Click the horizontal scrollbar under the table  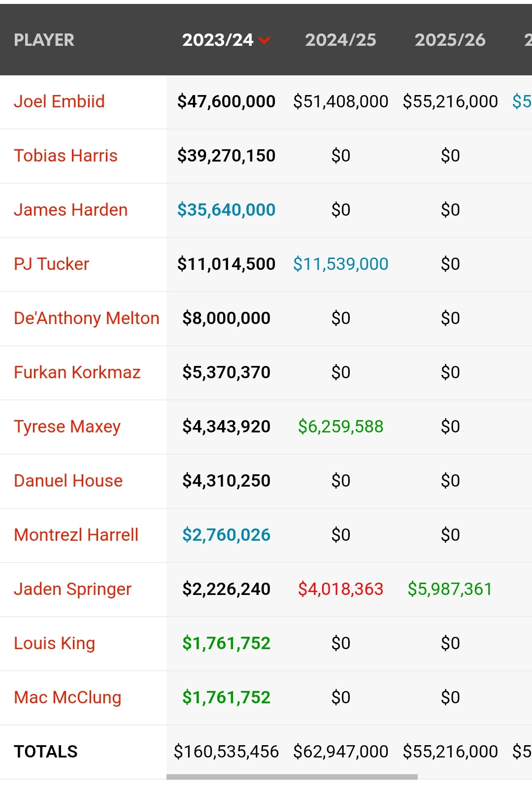point(292,777)
